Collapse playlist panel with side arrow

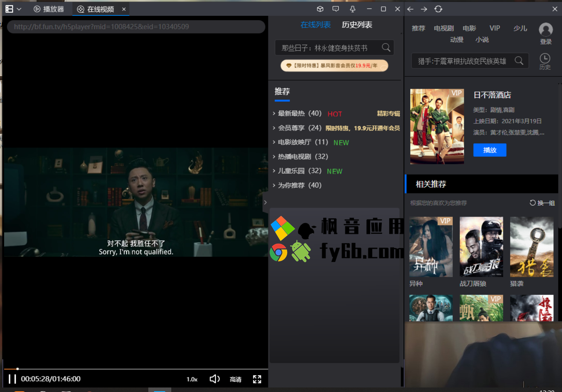265,202
